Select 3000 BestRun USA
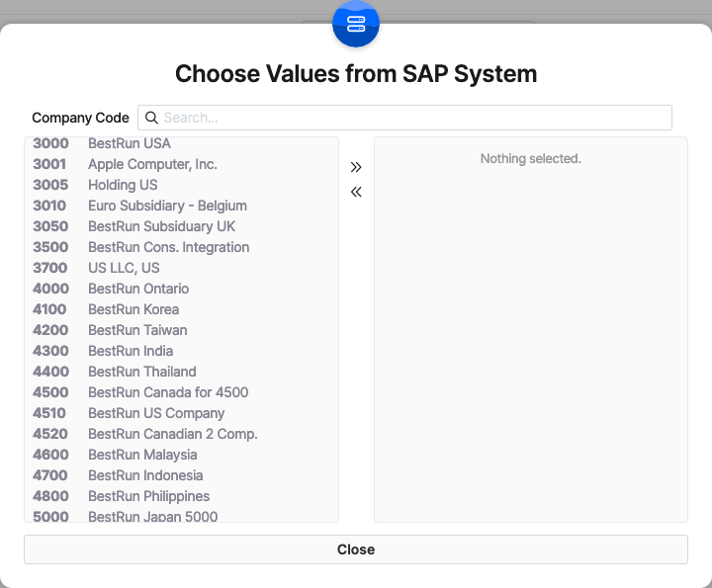Image resolution: width=712 pixels, height=588 pixels. tap(181, 143)
